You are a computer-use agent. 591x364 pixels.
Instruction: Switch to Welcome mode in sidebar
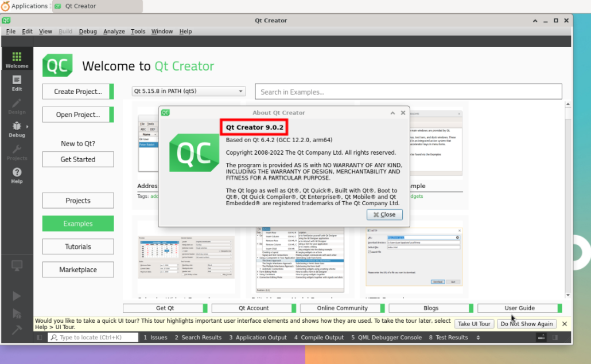click(x=17, y=60)
